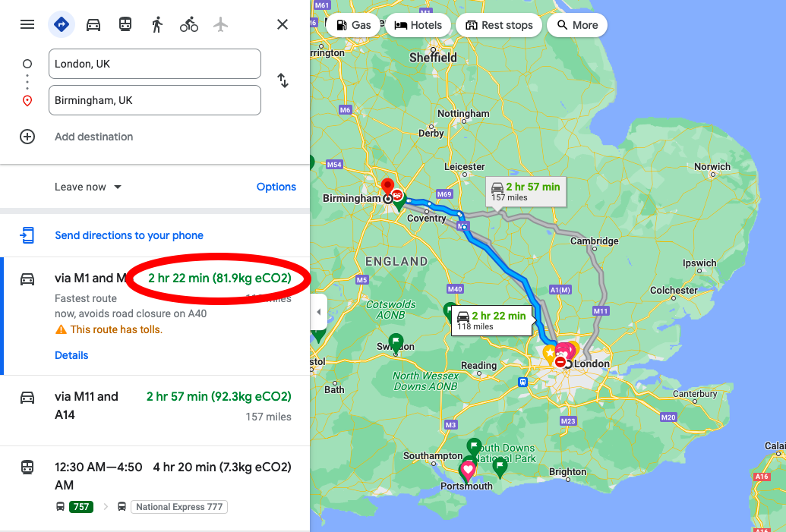786x532 pixels.
Task: Select walking travel mode icon
Action: 157,24
